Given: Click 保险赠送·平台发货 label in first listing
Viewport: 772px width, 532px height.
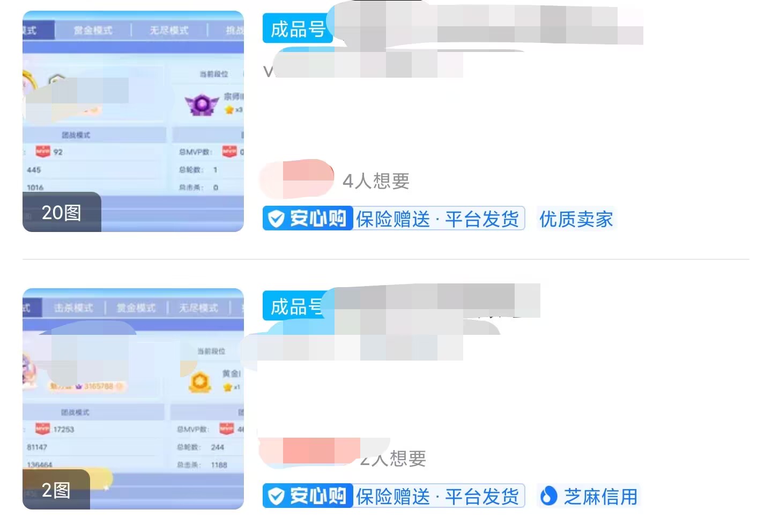Looking at the screenshot, I should click(x=437, y=219).
